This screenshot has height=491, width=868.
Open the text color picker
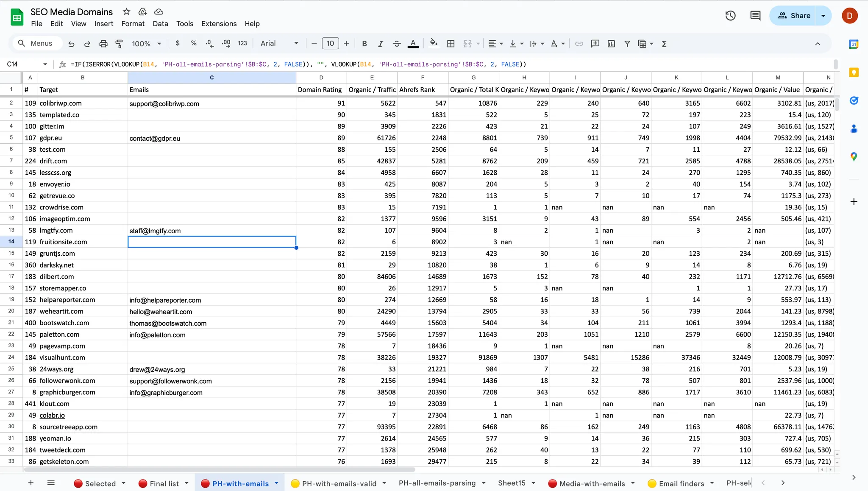pyautogui.click(x=413, y=43)
